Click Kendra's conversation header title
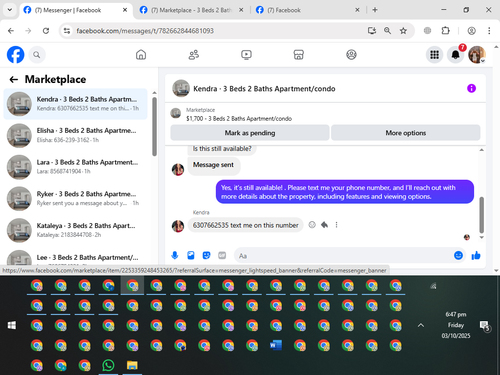 click(x=264, y=89)
